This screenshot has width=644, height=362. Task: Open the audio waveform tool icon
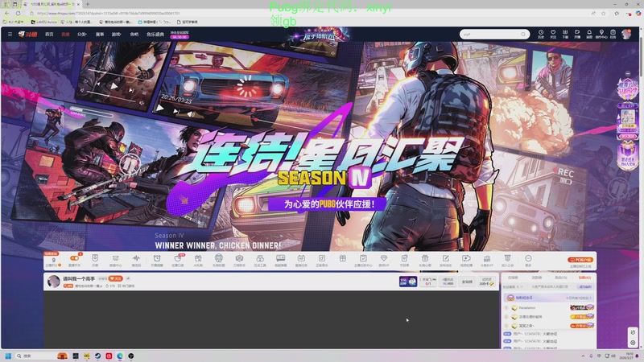click(x=136, y=260)
